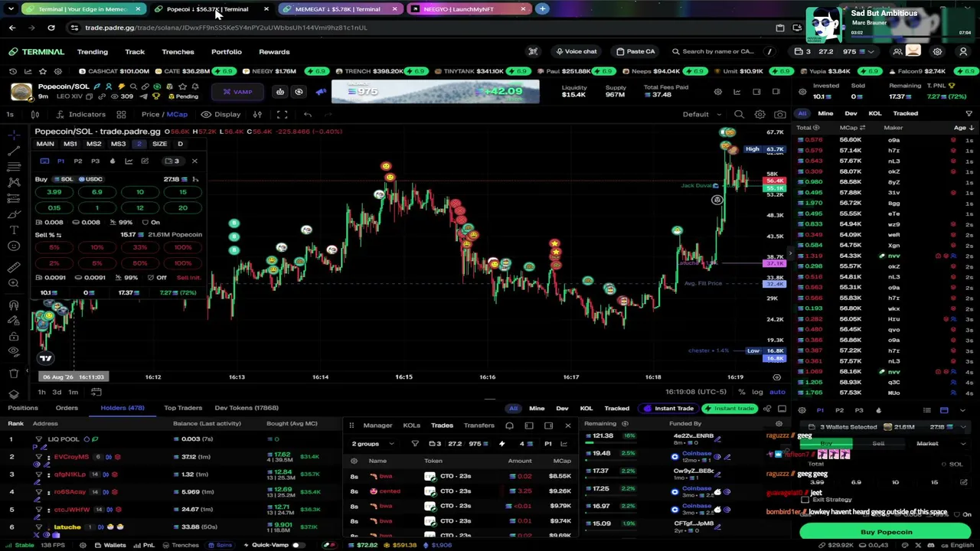Open the trades panel filter funnel

(x=415, y=444)
